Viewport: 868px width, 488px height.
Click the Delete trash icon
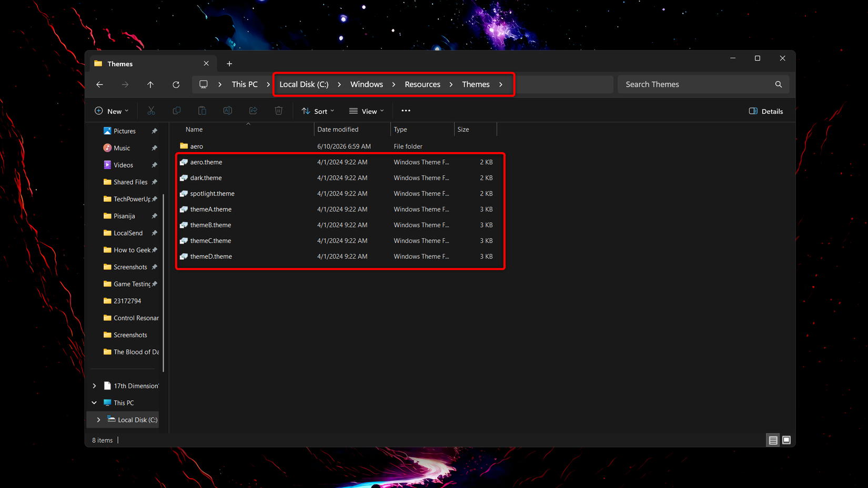279,111
